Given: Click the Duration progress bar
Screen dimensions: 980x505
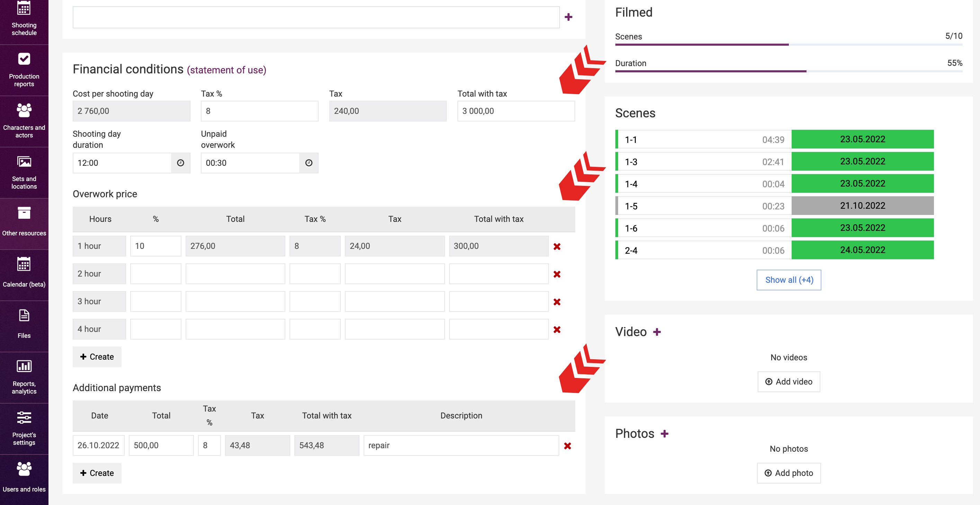Looking at the screenshot, I should [x=789, y=71].
